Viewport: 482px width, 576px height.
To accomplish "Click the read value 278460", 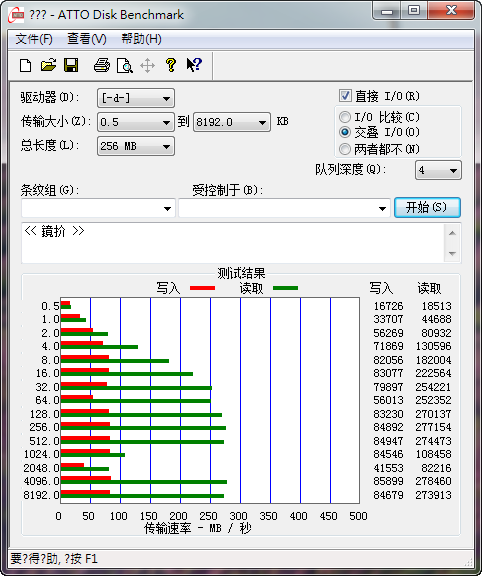I will tap(434, 481).
